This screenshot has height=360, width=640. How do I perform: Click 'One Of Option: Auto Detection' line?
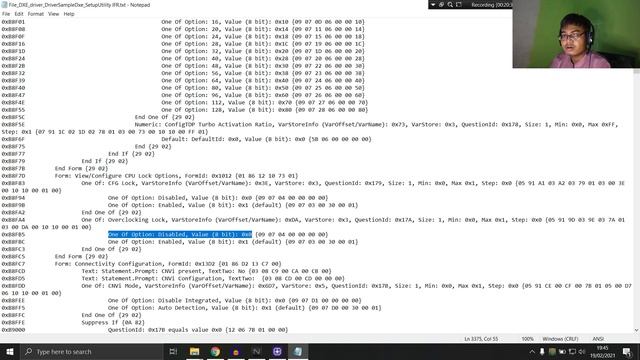click(244, 308)
